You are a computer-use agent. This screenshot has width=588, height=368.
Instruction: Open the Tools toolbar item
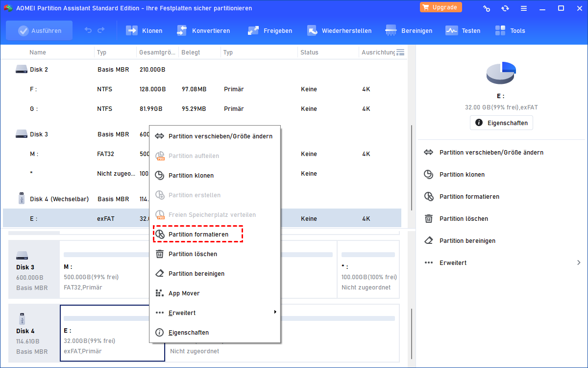point(510,30)
